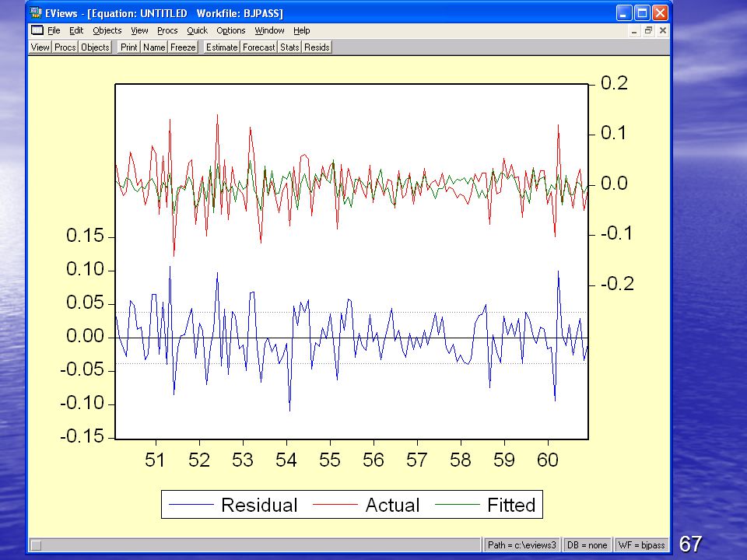The image size is (747, 560).
Task: Click the right axis value 0.2
Action: coord(614,83)
